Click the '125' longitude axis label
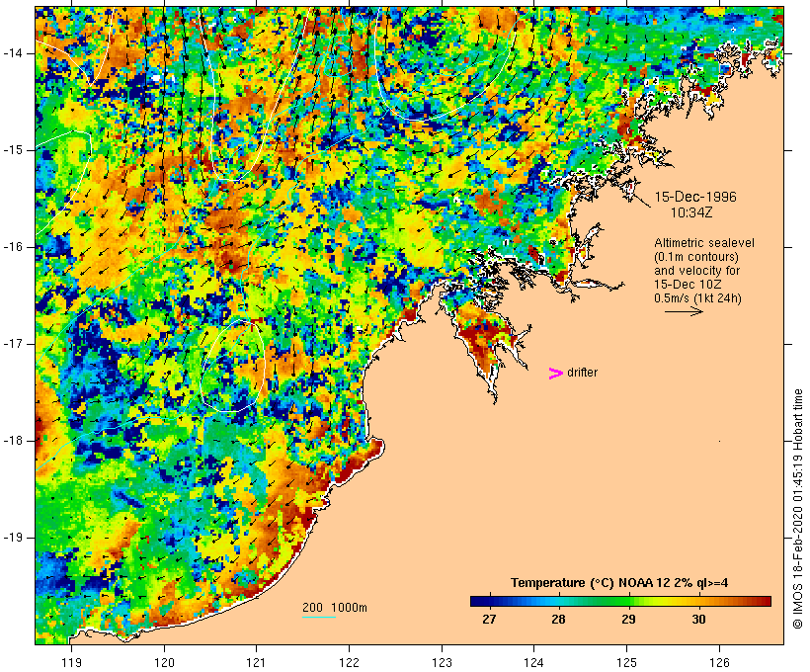Image resolution: width=810 pixels, height=672 pixels. click(x=627, y=662)
